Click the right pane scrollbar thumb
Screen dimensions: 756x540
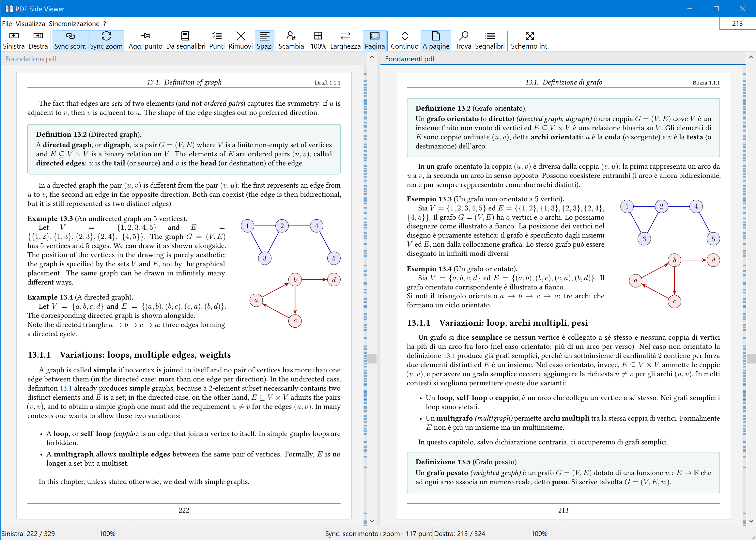click(751, 359)
